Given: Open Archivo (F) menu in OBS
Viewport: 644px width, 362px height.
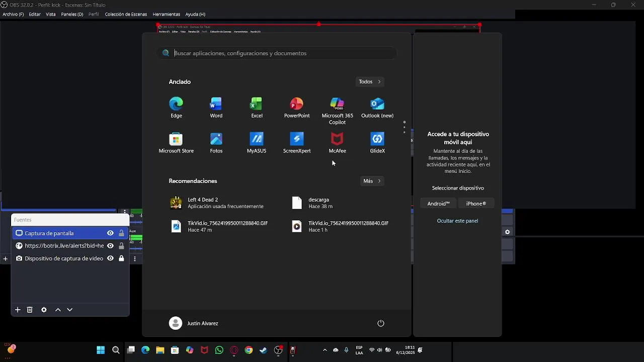Looking at the screenshot, I should (13, 15).
